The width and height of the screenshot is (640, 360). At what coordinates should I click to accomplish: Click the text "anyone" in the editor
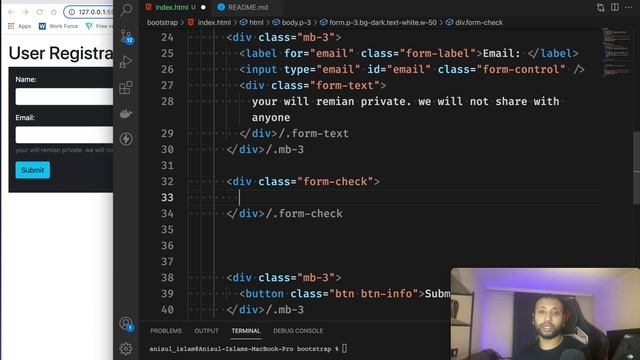(x=271, y=118)
